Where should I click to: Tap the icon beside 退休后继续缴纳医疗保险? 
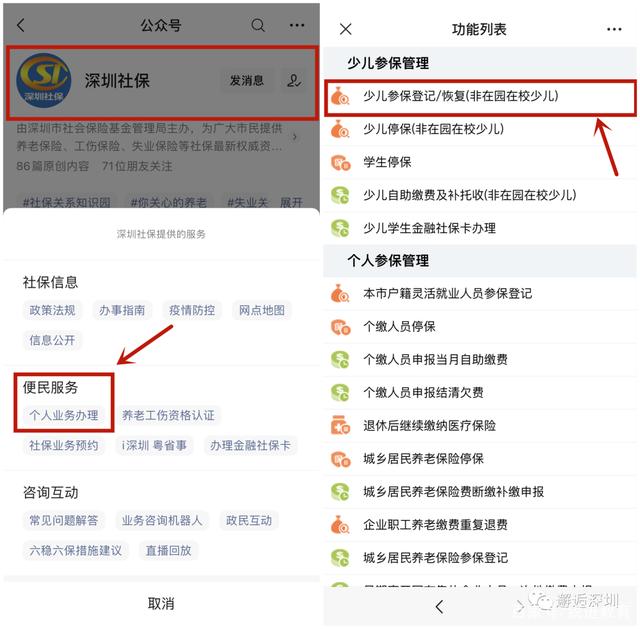pos(340,425)
